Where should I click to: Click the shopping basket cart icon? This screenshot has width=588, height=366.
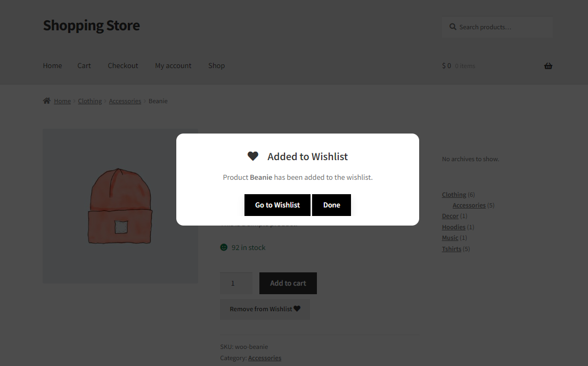[x=548, y=66]
